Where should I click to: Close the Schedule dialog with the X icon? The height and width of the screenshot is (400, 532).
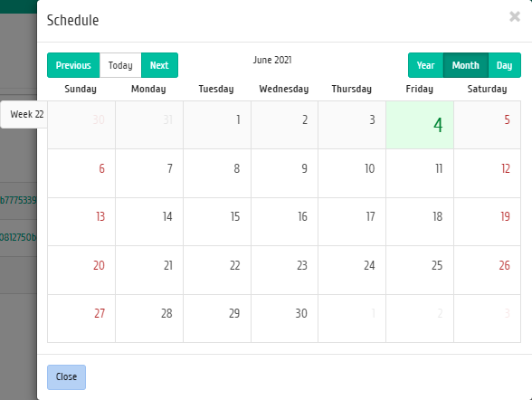tap(514, 16)
